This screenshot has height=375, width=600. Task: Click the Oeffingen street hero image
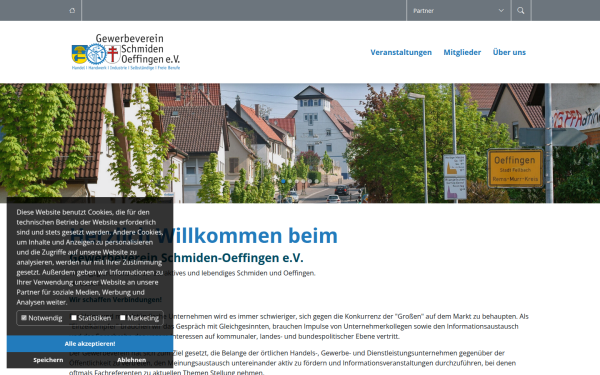point(300,143)
